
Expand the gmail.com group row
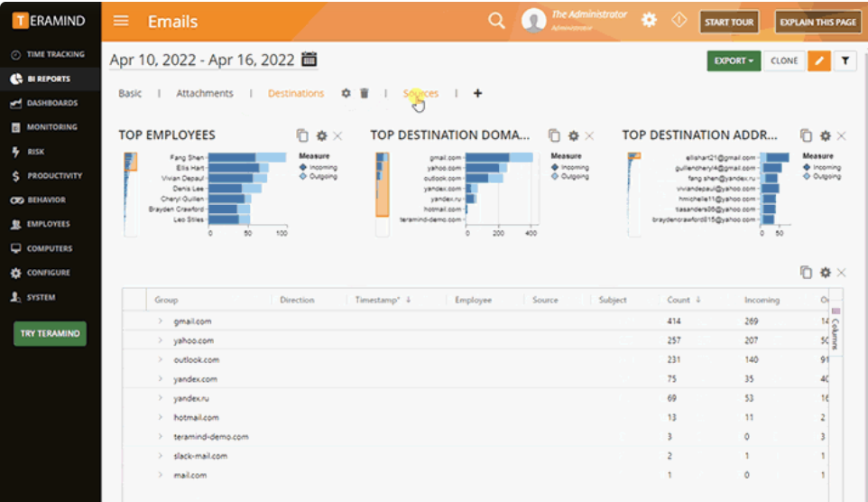160,321
